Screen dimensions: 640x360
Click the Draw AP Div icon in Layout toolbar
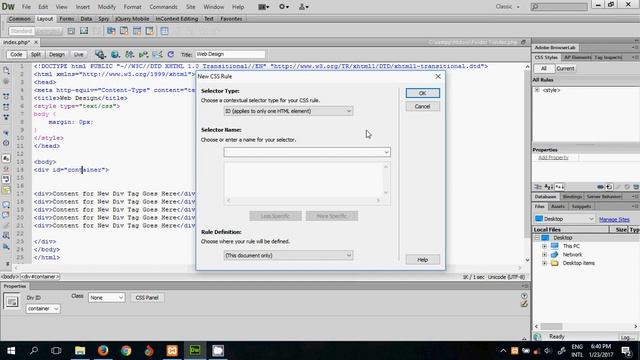(x=84, y=31)
